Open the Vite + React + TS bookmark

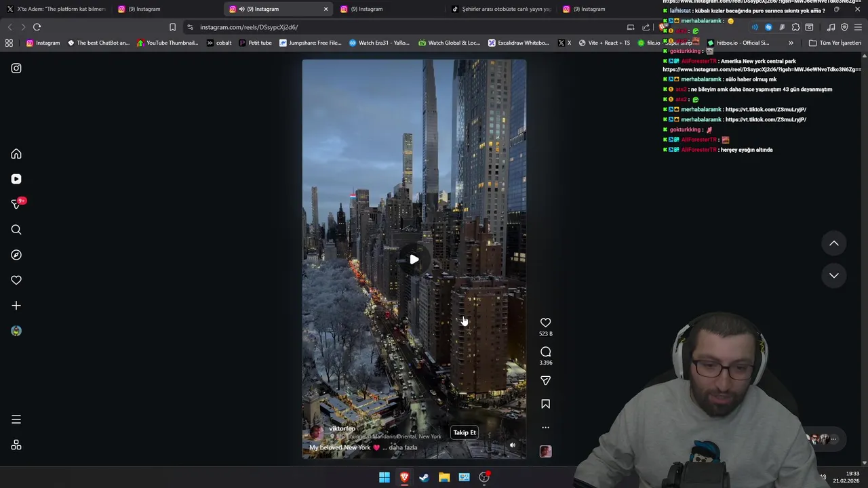[604, 43]
